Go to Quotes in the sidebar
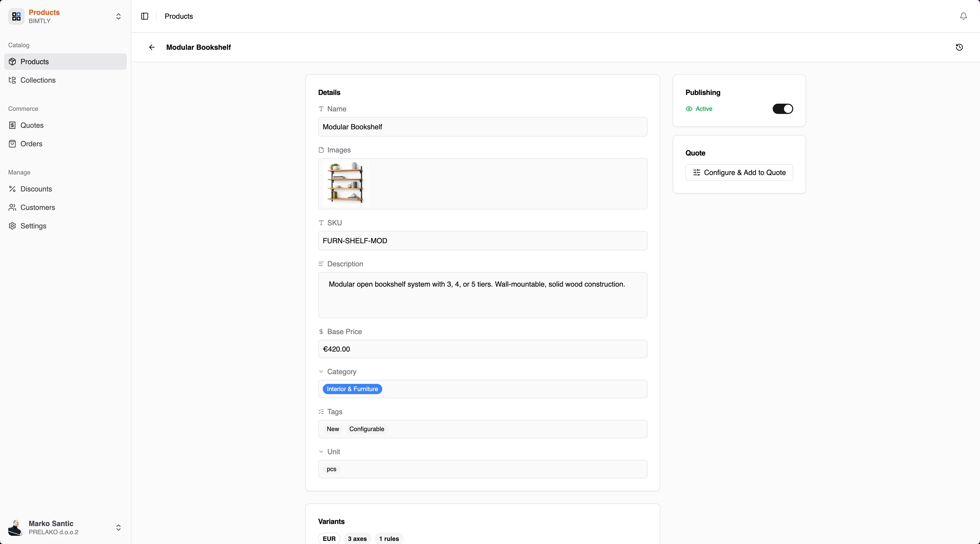 [32, 125]
